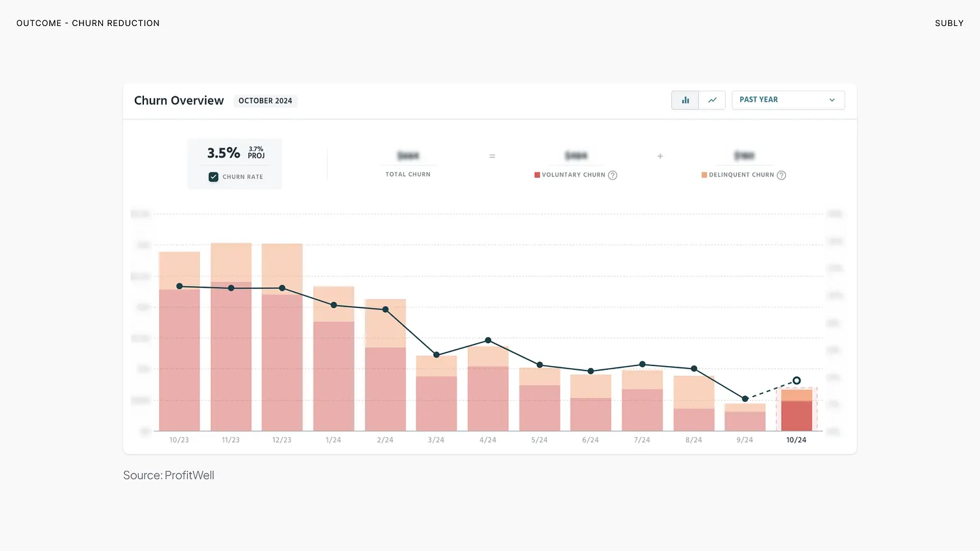Click the Past Year dropdown chevron
This screenshot has width=980, height=551.
coord(831,100)
